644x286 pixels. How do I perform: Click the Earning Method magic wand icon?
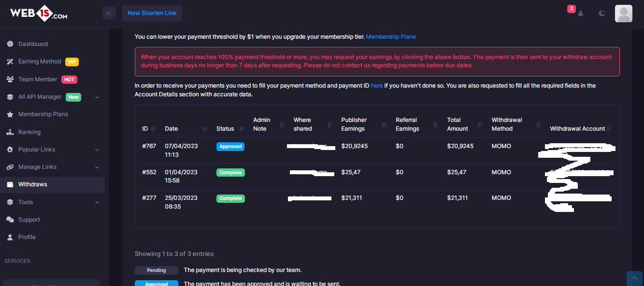pos(10,61)
